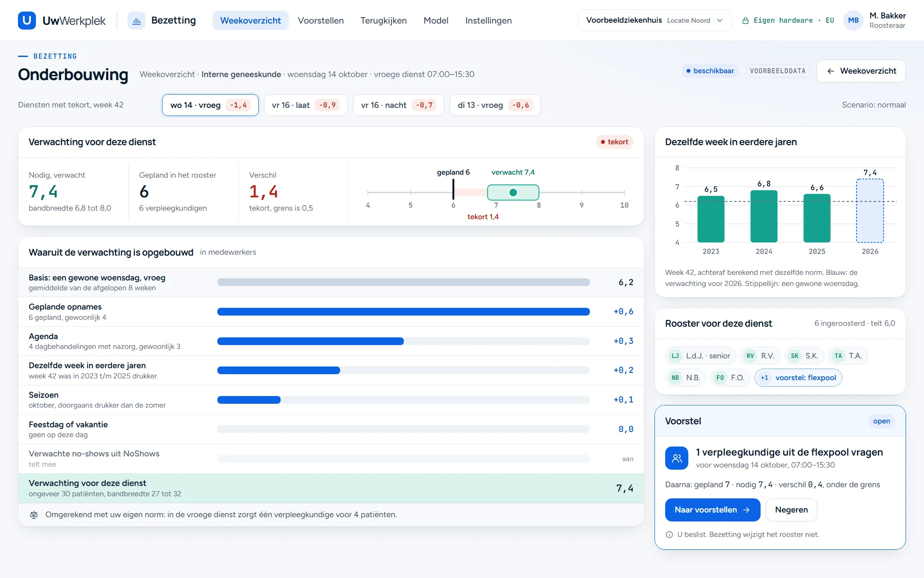Select the vr 16 laat shift chip
The height and width of the screenshot is (578, 924).
coord(305,105)
